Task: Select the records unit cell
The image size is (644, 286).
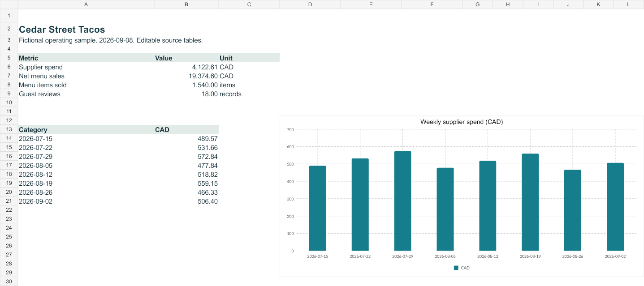Action: pyautogui.click(x=249, y=94)
